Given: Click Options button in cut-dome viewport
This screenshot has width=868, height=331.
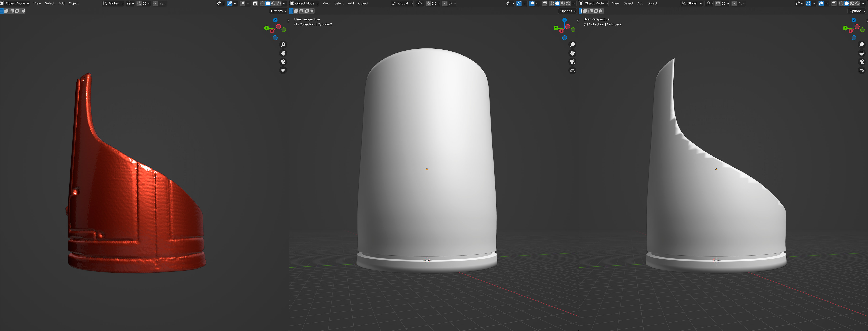Looking at the screenshot, I should (x=857, y=11).
